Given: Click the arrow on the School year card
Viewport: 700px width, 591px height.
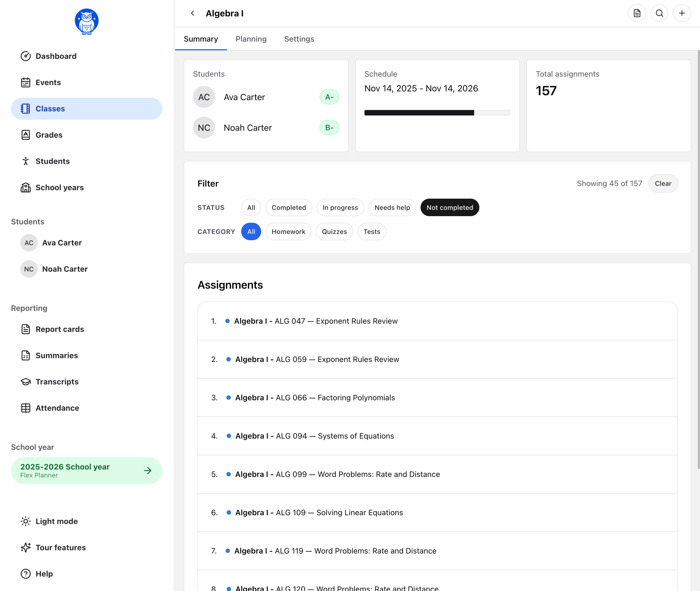Looking at the screenshot, I should click(148, 471).
